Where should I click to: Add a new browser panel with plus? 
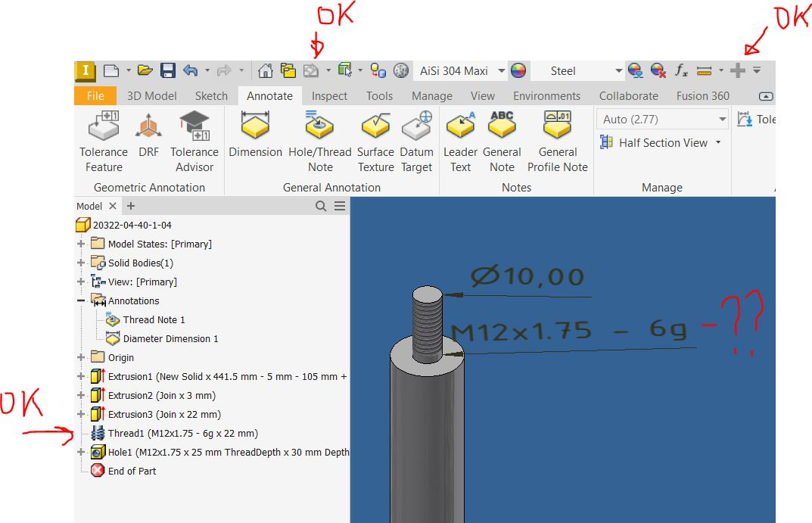coord(131,206)
